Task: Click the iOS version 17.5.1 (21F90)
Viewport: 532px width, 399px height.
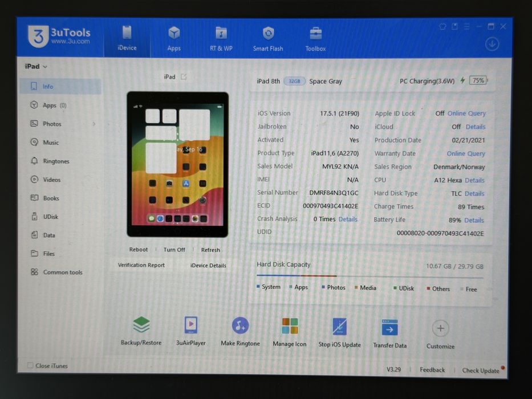Action: pos(339,113)
